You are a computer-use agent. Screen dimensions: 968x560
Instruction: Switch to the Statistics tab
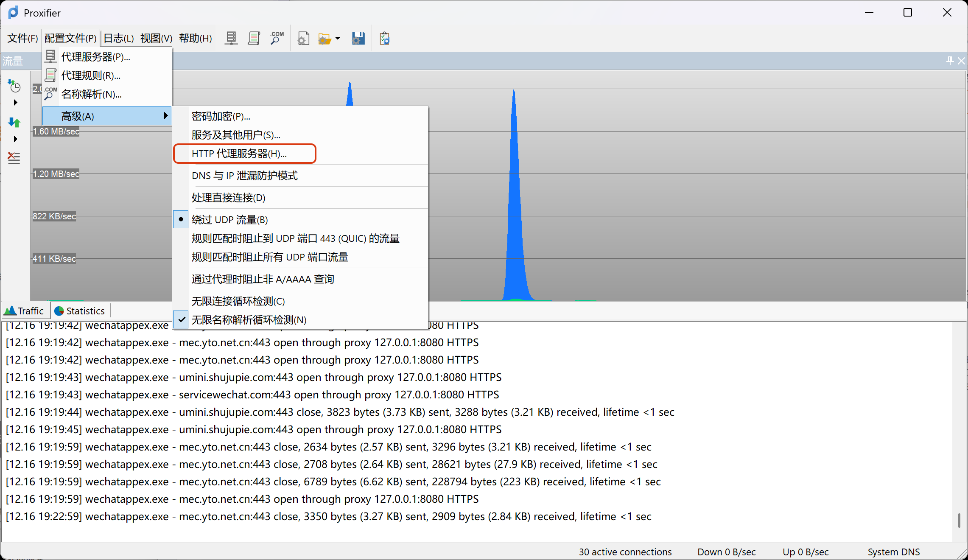coord(80,311)
